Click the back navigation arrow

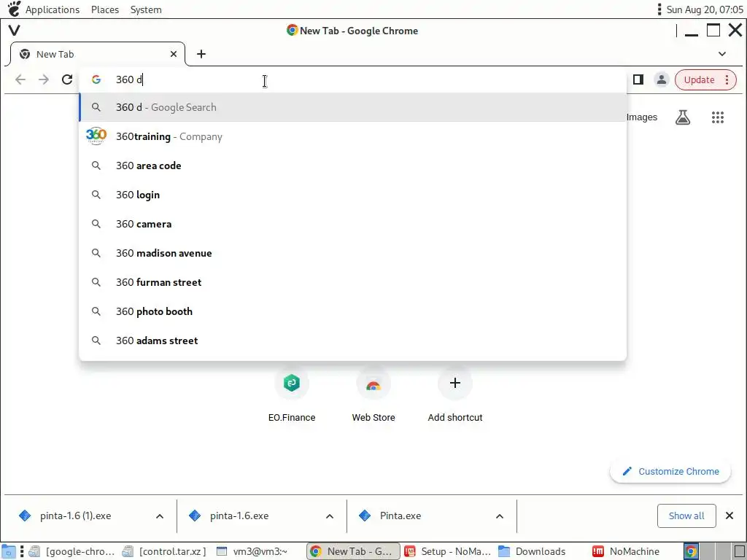(20, 79)
